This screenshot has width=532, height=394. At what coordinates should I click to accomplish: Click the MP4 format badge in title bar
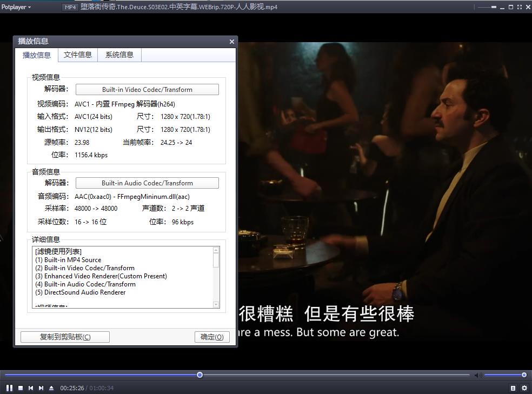(x=70, y=7)
